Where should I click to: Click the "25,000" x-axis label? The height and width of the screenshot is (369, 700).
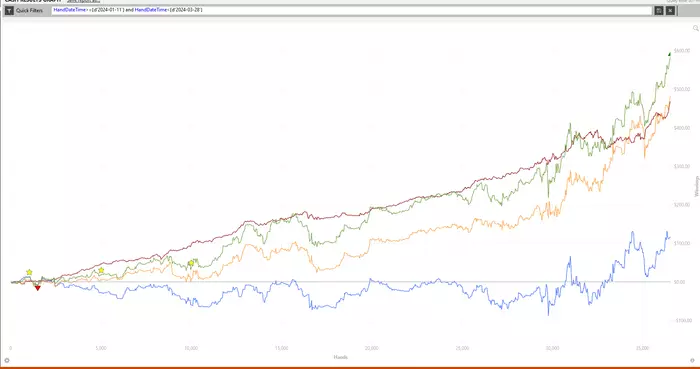(462, 348)
